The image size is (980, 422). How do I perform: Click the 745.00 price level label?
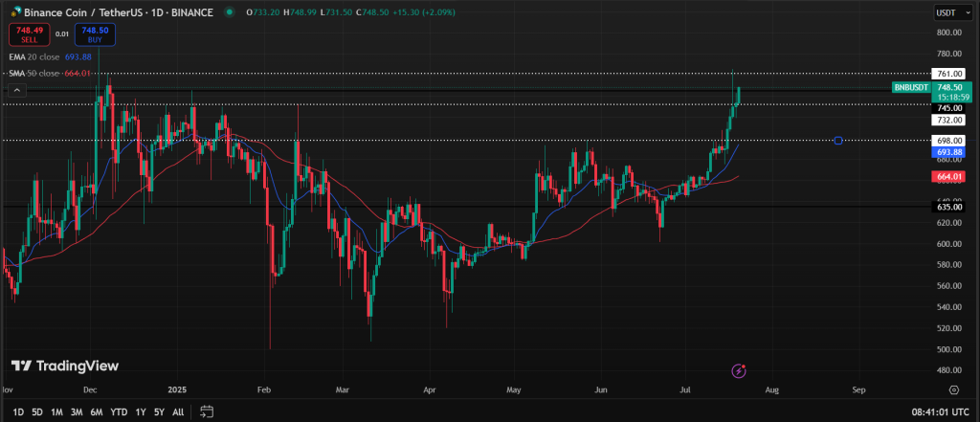948,107
